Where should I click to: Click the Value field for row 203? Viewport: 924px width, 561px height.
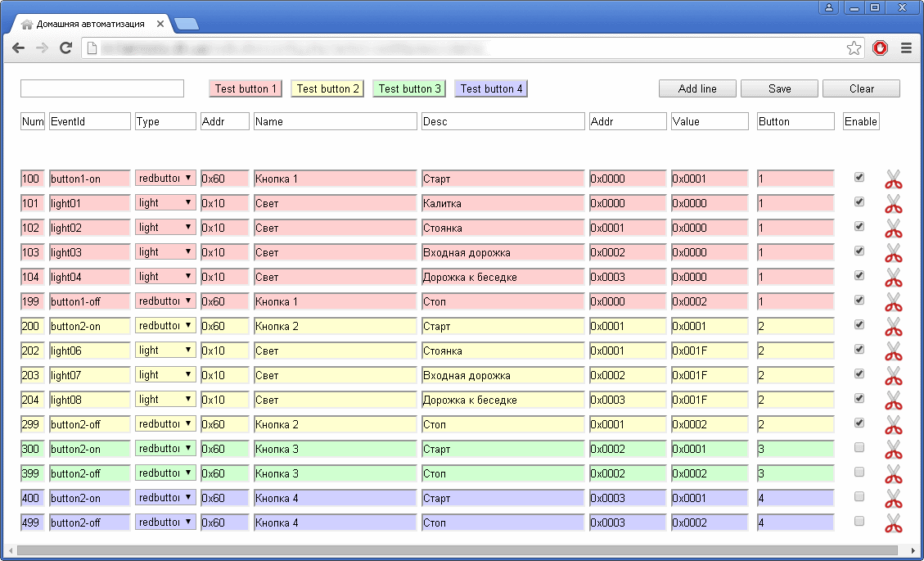click(710, 375)
